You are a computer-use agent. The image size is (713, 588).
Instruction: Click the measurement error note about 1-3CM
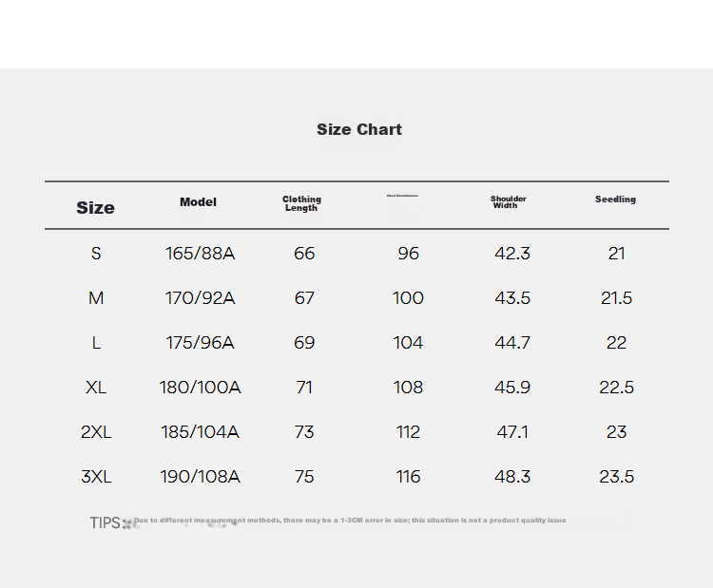[x=350, y=521]
